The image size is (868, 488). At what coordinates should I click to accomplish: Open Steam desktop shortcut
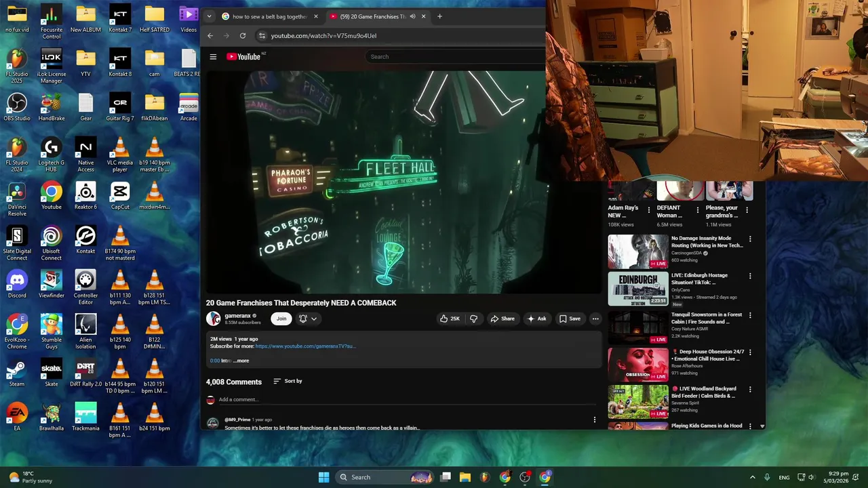[x=17, y=373]
